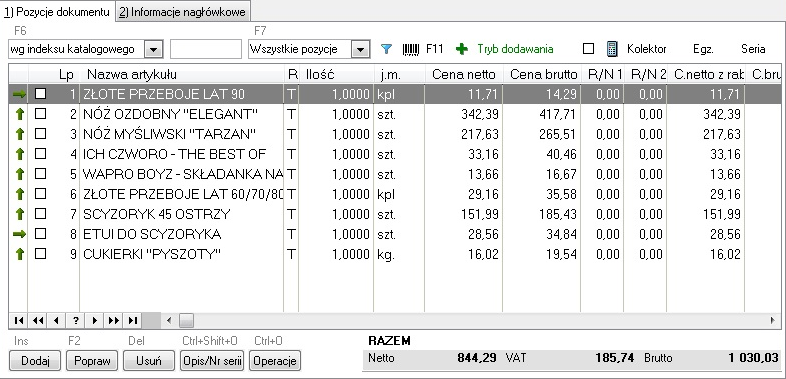
Task: Jump to first record navigation button
Action: point(19,320)
